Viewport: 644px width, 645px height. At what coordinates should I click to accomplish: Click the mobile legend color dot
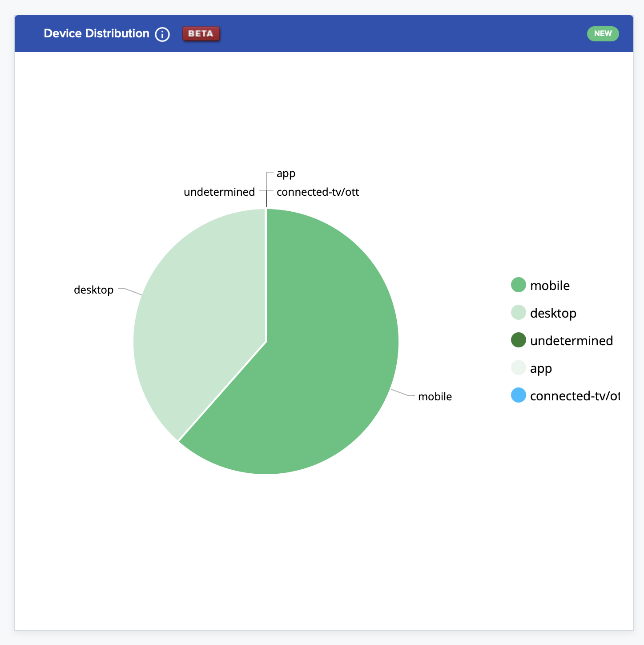(519, 285)
